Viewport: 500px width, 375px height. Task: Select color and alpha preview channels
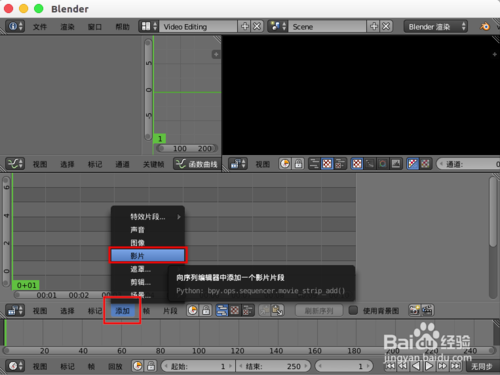(413, 164)
